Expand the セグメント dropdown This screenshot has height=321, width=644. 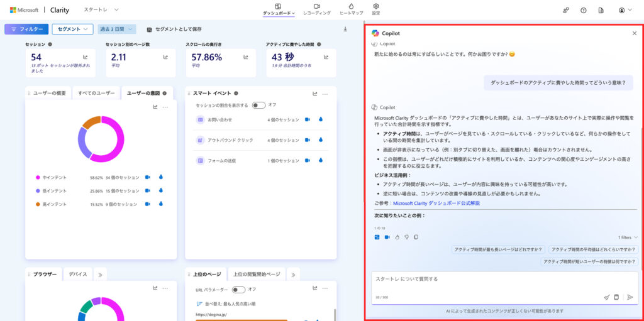[72, 29]
